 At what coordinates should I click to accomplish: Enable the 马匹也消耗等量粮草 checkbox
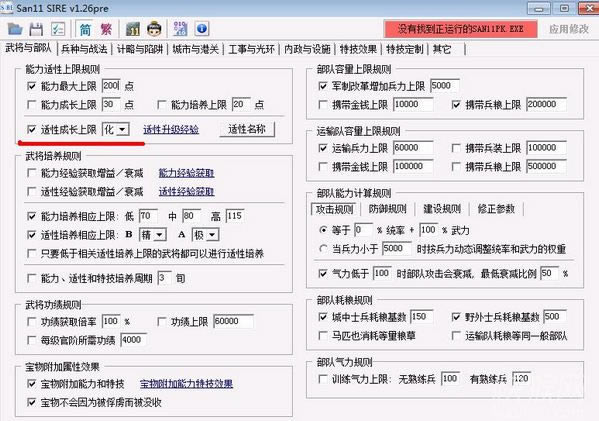click(323, 336)
